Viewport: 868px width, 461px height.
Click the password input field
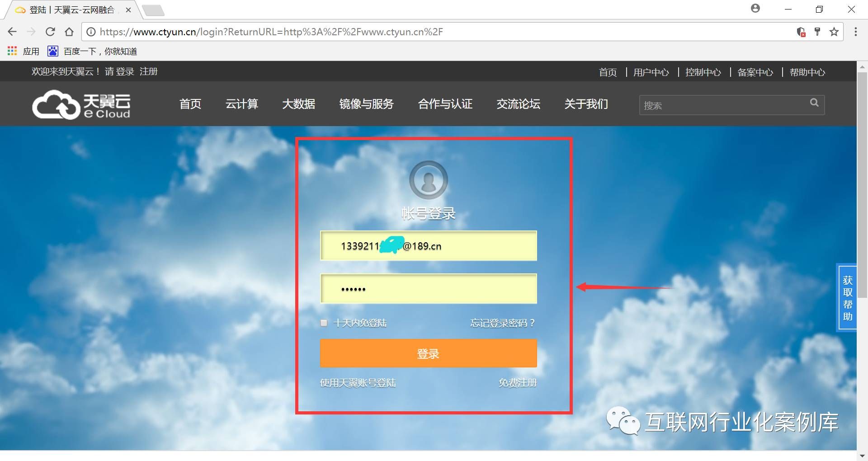point(428,288)
